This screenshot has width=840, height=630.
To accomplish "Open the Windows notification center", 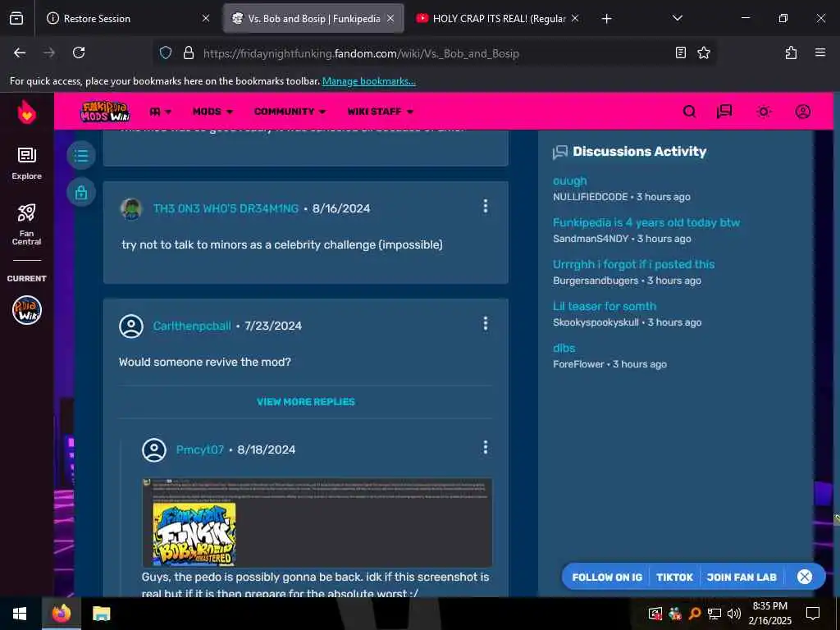I will pos(813,614).
